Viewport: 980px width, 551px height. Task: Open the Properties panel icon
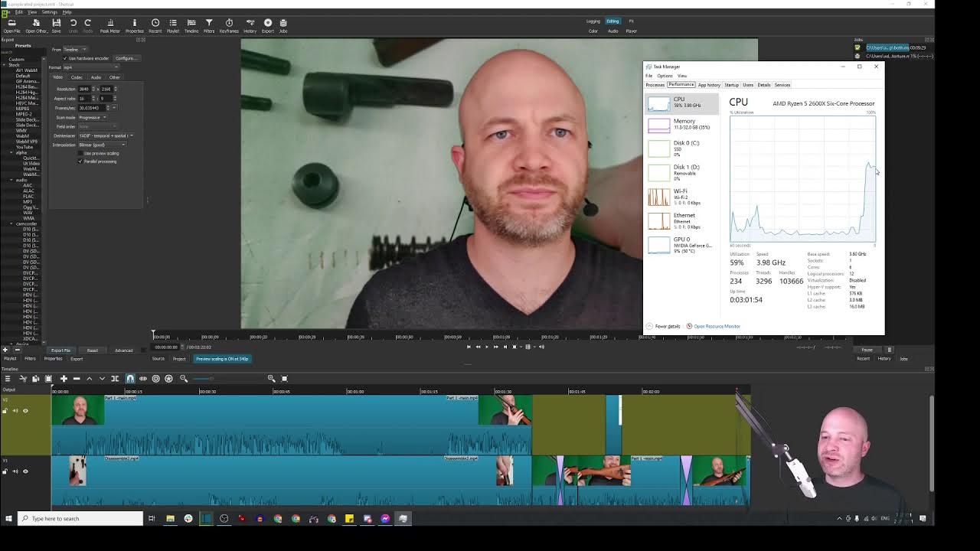pyautogui.click(x=134, y=25)
